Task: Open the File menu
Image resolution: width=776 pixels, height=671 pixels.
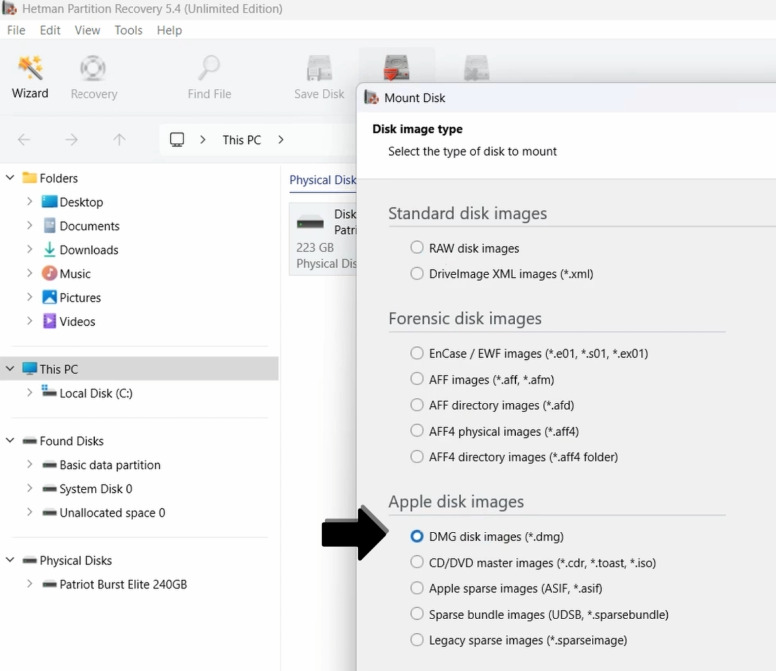Action: point(16,30)
